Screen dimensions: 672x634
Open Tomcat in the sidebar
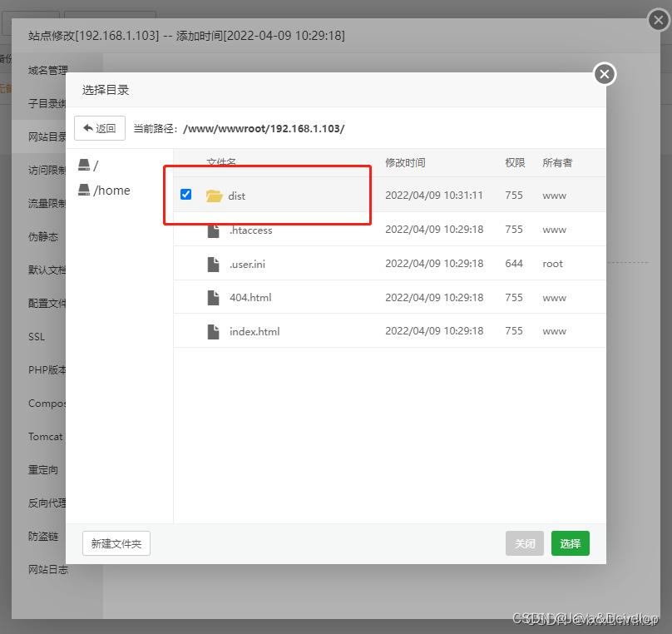tap(46, 436)
